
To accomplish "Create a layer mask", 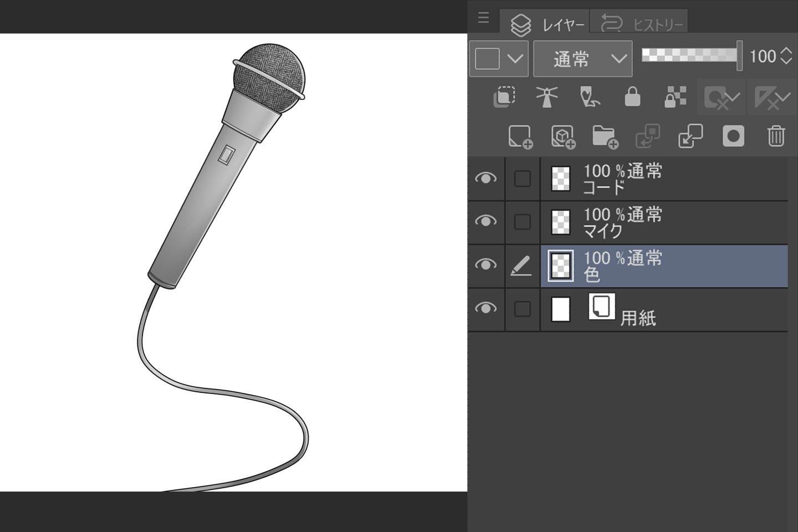I will pos(733,136).
